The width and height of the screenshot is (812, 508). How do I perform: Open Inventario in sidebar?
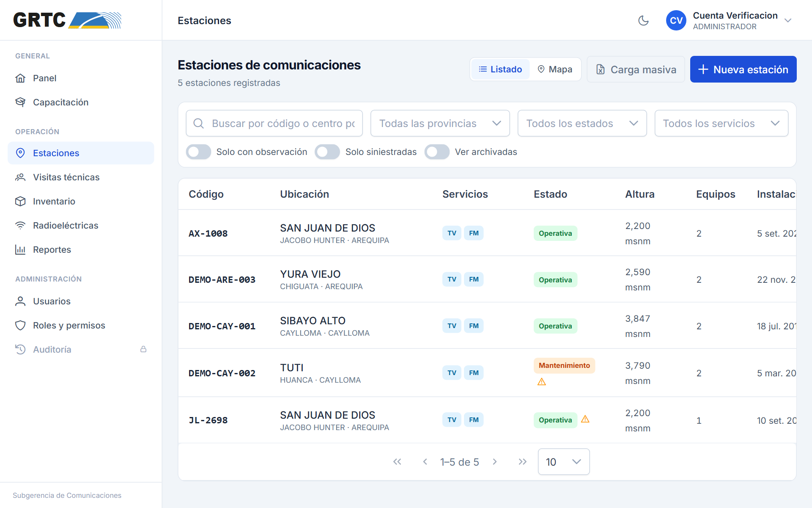coord(81,202)
